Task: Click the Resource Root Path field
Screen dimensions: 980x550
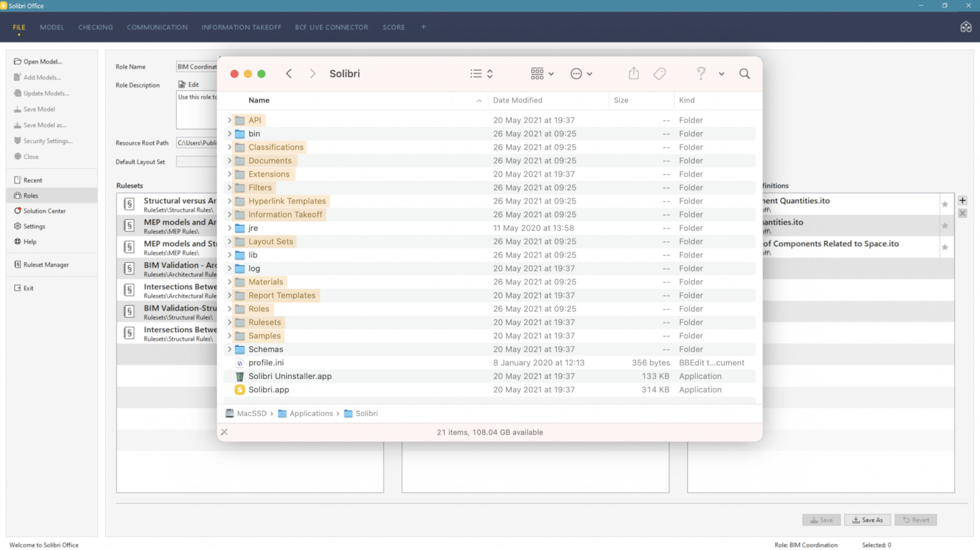Action: [197, 143]
